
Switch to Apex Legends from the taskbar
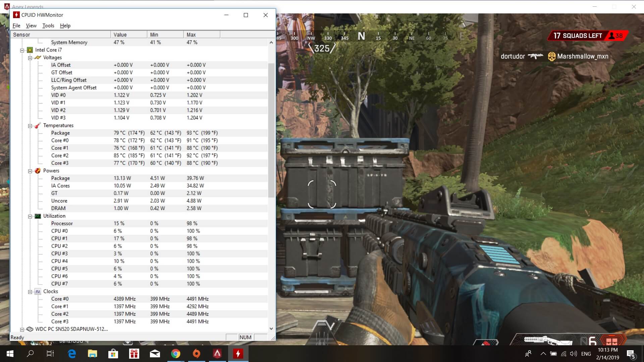[x=217, y=354]
